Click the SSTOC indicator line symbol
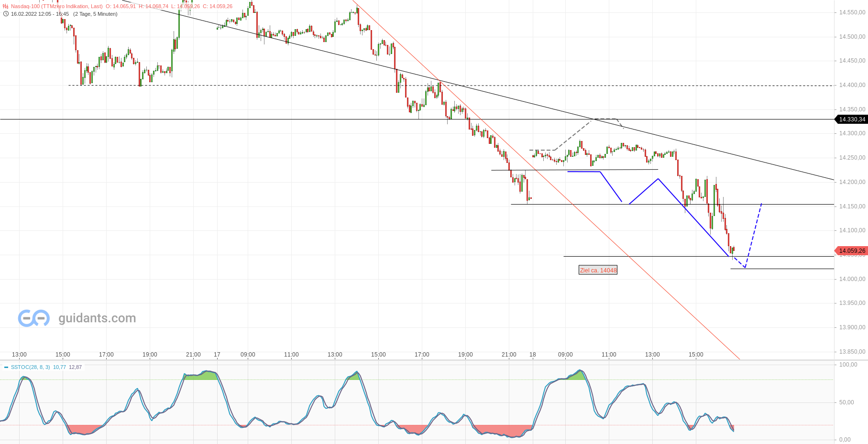 (7, 367)
